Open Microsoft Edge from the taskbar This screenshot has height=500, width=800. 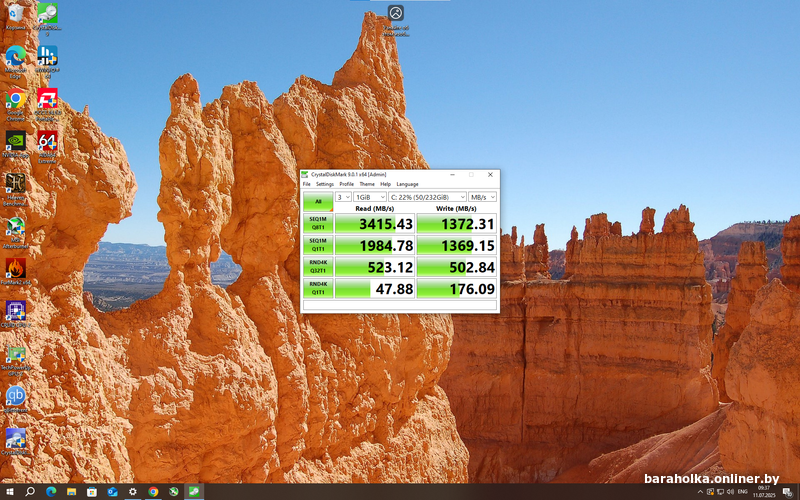click(x=51, y=492)
